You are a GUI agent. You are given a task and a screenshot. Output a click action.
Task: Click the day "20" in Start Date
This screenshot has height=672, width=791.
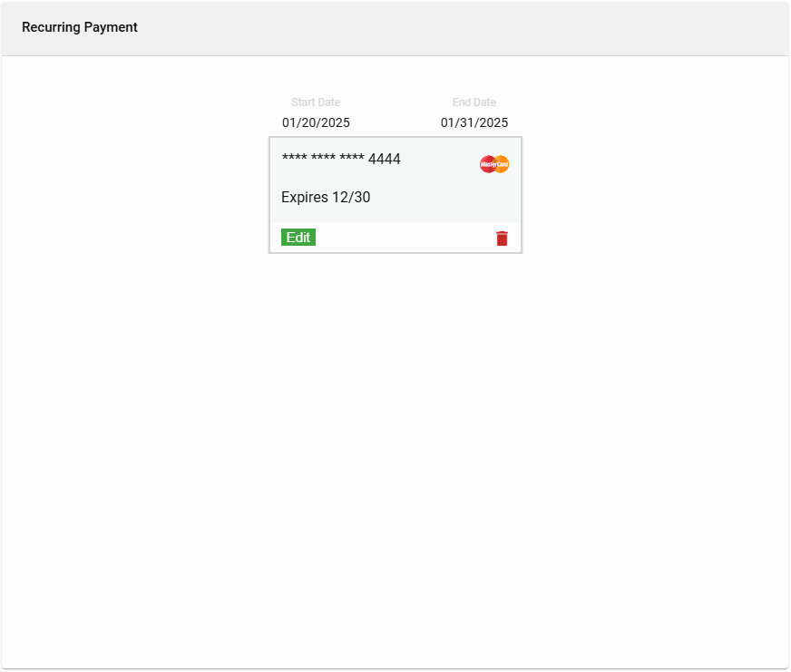[308, 122]
